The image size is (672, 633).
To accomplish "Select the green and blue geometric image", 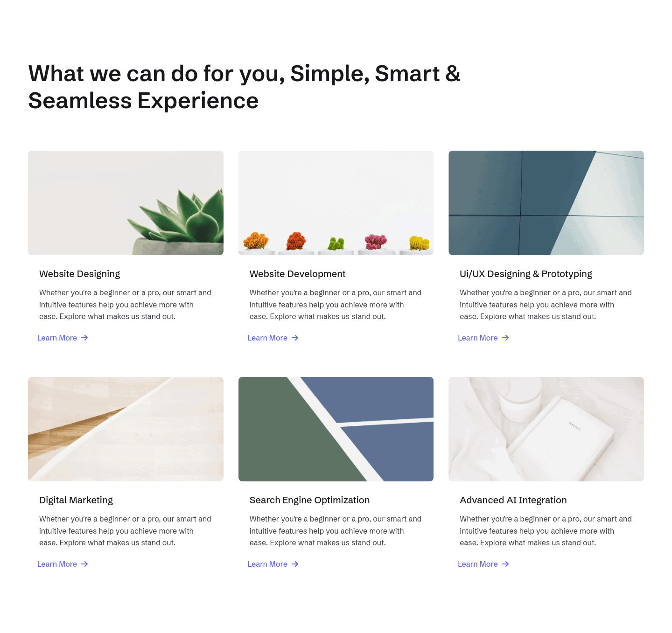I will (x=336, y=429).
